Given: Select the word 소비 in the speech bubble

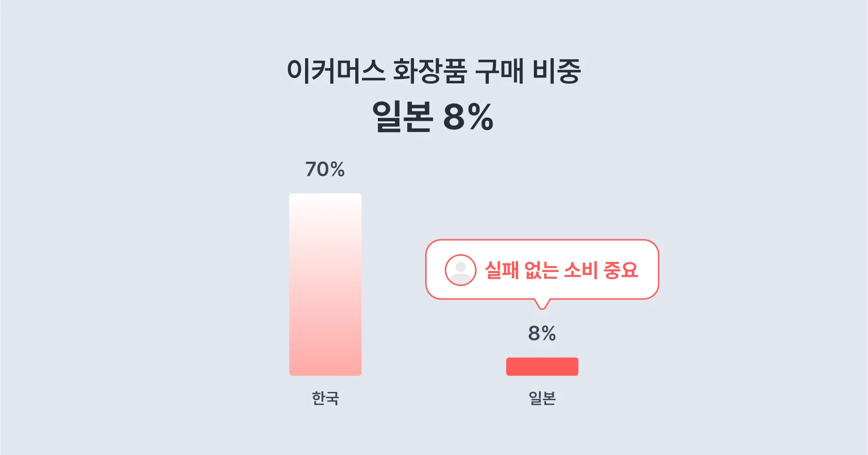Looking at the screenshot, I should click(x=581, y=270).
